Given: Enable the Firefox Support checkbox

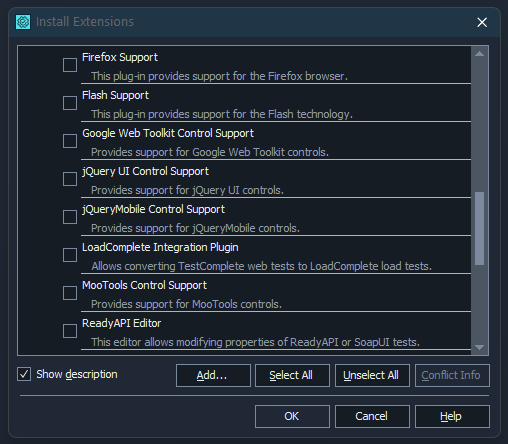Looking at the screenshot, I should click(x=70, y=65).
